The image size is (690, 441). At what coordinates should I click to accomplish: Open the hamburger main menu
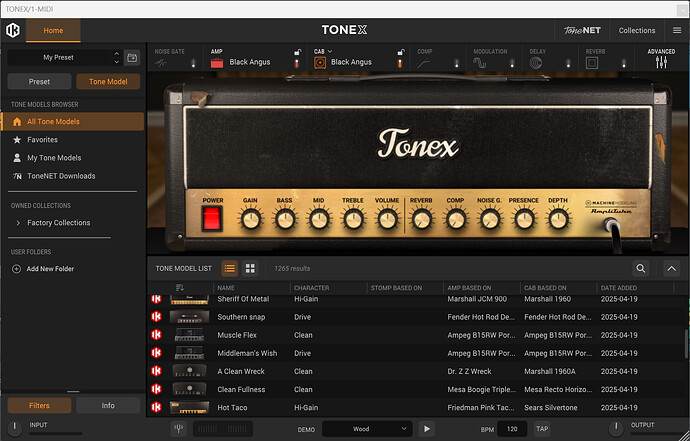tap(677, 30)
